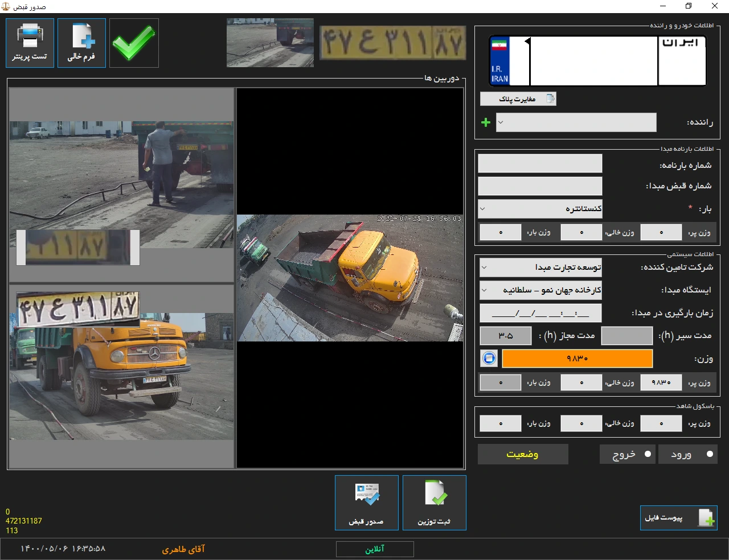This screenshot has height=560, width=729.
Task: Click issue receipt button (صدور قبض)
Action: click(x=366, y=503)
